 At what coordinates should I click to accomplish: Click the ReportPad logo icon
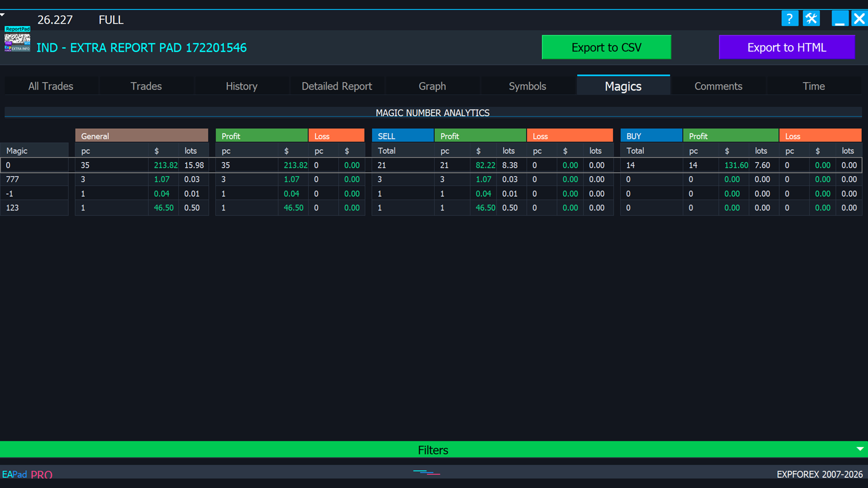[x=17, y=39]
